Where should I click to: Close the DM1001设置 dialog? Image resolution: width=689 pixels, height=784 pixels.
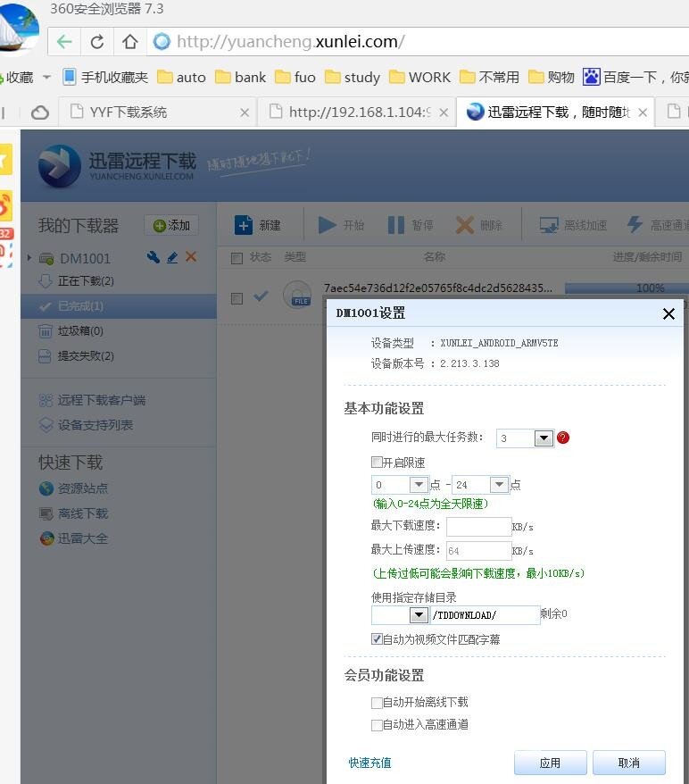click(x=668, y=313)
